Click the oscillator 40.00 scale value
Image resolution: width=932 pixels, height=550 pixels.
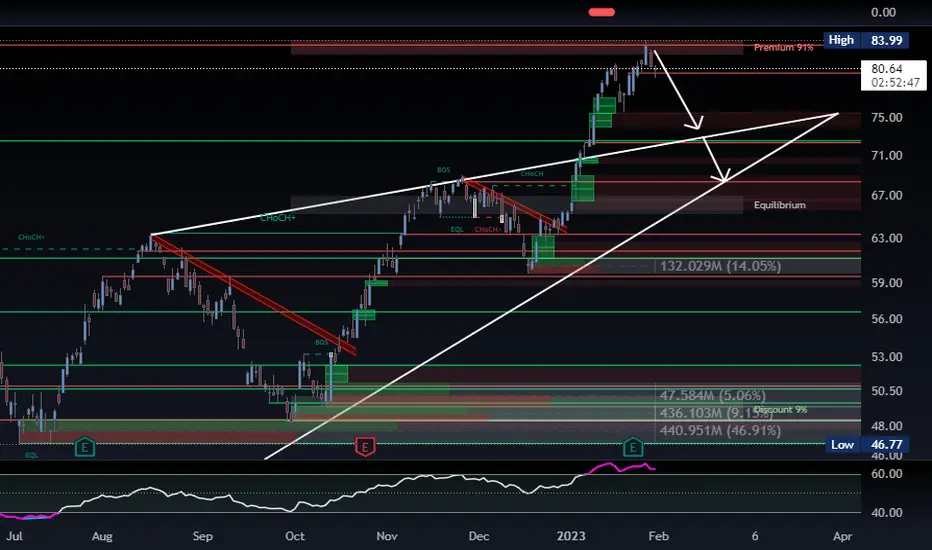[887, 512]
